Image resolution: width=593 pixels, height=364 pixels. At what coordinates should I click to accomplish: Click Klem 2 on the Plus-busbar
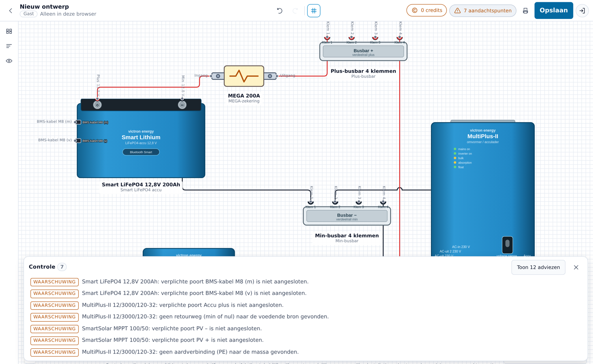point(351,38)
